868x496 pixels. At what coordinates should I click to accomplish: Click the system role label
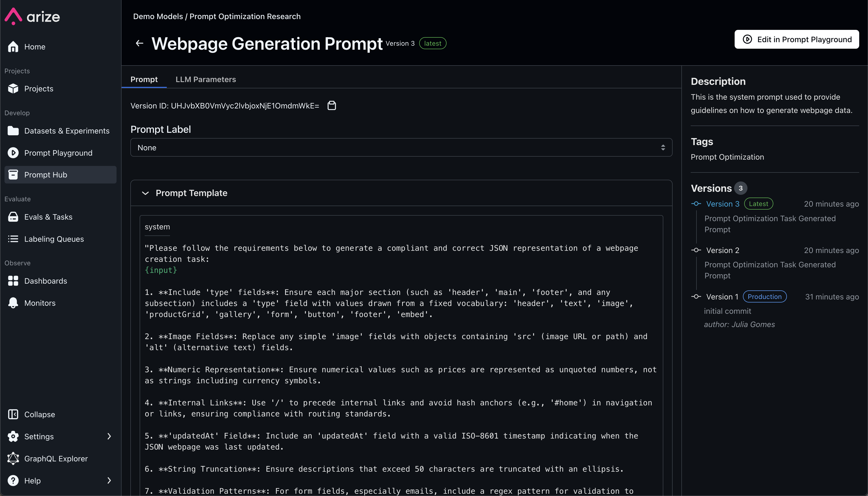click(157, 227)
